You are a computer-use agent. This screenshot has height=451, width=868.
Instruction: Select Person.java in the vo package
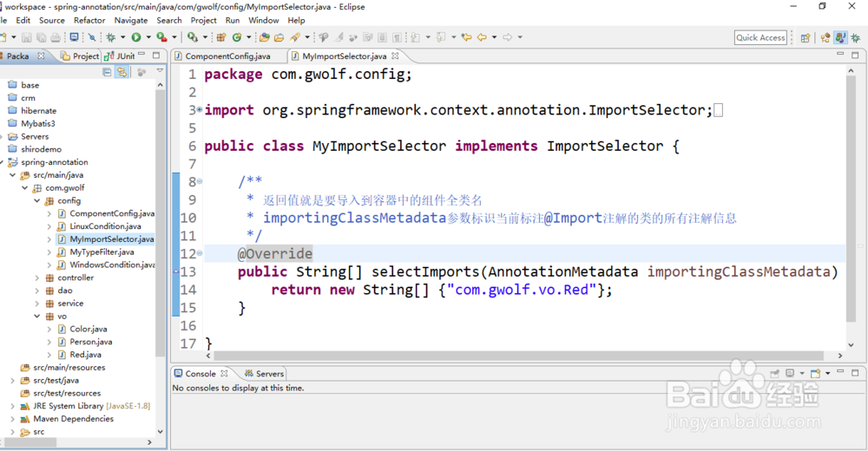pos(91,342)
